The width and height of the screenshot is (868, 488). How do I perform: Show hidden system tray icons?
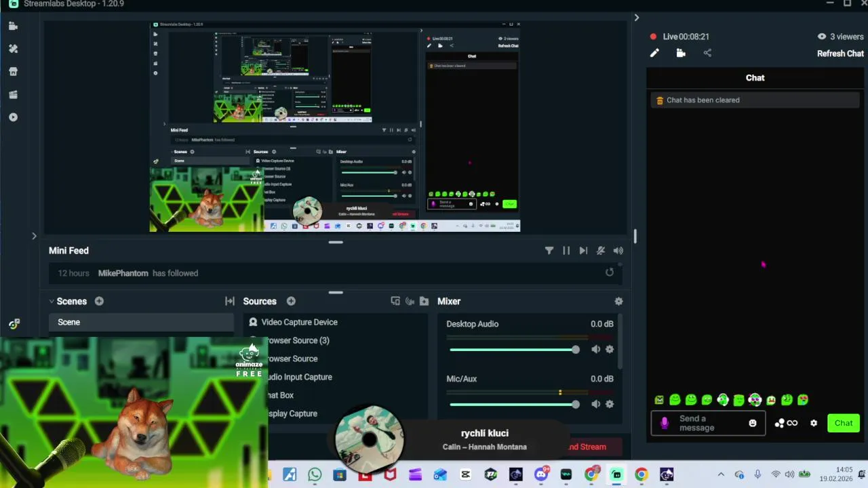[721, 474]
